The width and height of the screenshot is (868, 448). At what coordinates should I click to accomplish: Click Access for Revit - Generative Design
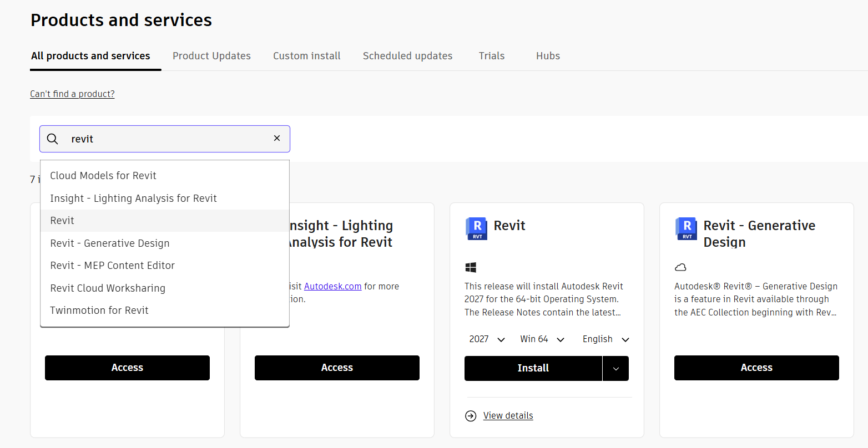pos(756,368)
